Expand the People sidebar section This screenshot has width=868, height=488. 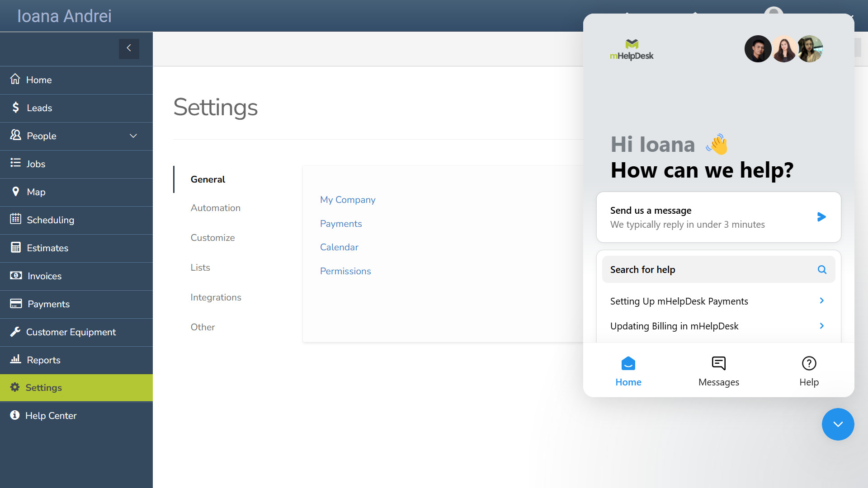pos(133,136)
